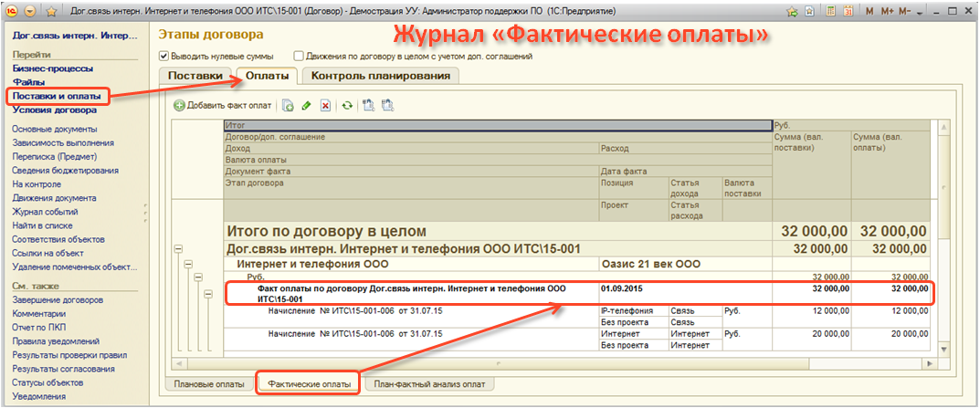Click the green pencil edit icon
Viewport: 980px width, 408px height.
pyautogui.click(x=306, y=106)
